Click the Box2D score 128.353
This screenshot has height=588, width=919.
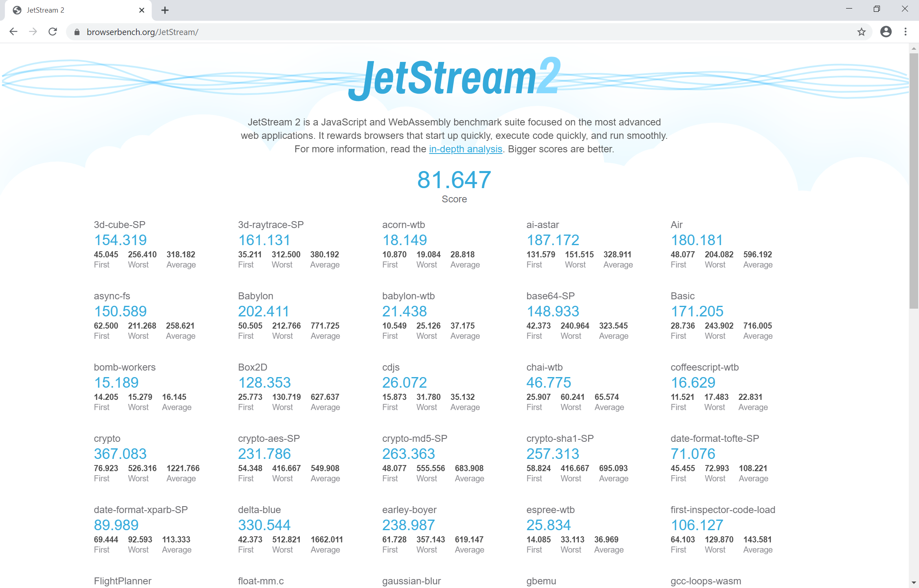[x=264, y=383]
